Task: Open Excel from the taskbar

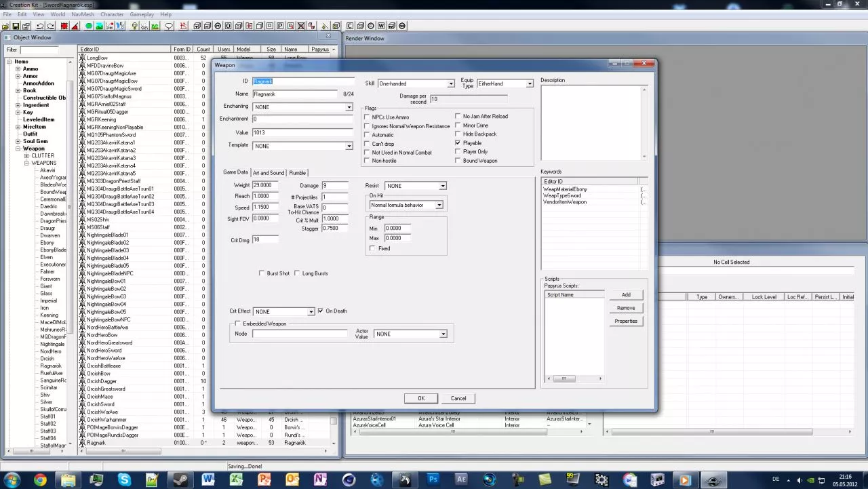Action: [236, 480]
